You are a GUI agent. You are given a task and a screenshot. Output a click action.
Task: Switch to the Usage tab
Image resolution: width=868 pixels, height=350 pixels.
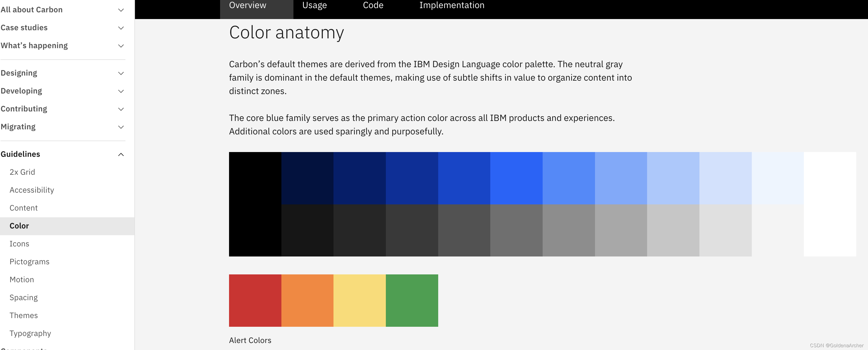click(x=314, y=6)
